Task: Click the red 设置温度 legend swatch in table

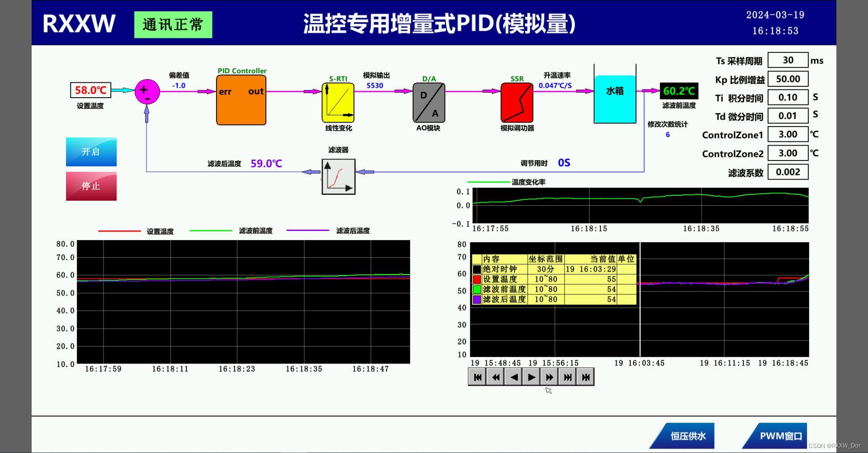Action: click(477, 279)
